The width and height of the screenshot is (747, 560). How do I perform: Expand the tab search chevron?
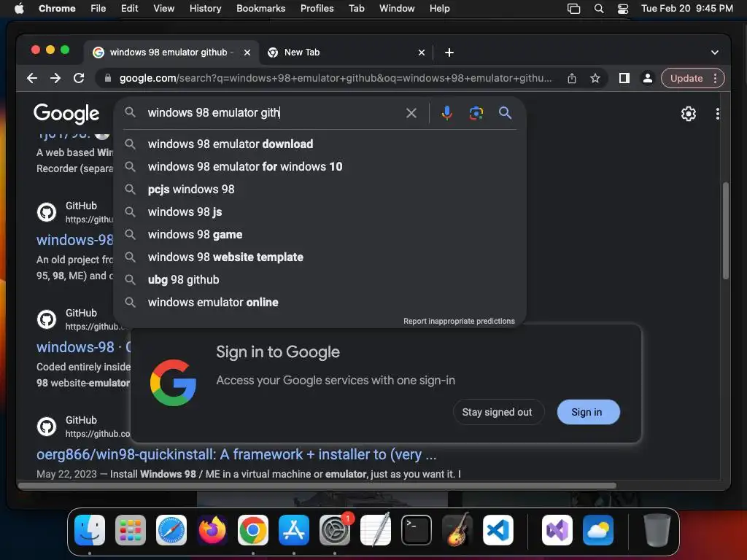(x=715, y=52)
